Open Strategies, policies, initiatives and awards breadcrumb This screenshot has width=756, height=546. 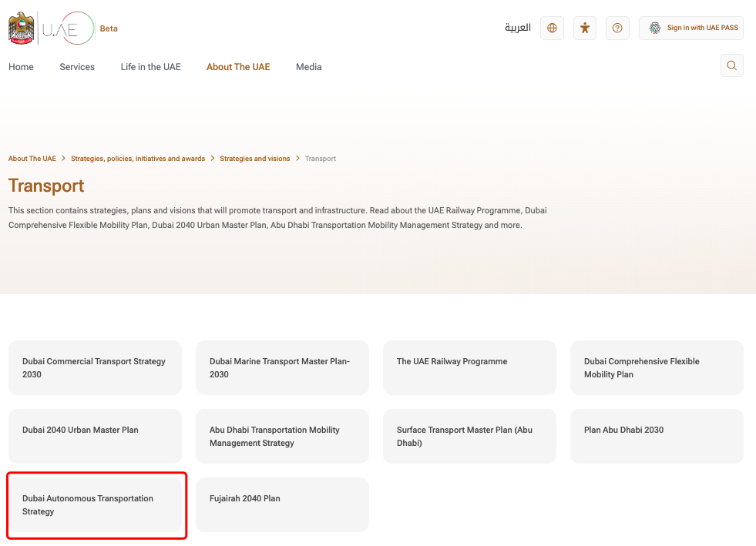pyautogui.click(x=138, y=159)
